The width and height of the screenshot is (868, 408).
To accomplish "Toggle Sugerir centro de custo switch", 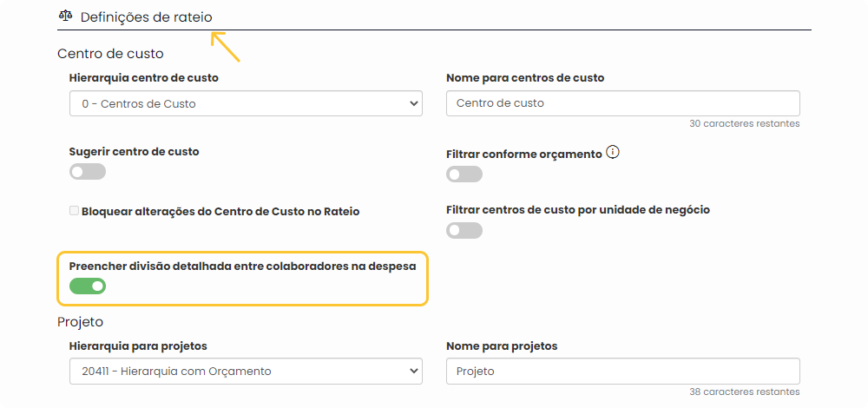I will (x=88, y=172).
